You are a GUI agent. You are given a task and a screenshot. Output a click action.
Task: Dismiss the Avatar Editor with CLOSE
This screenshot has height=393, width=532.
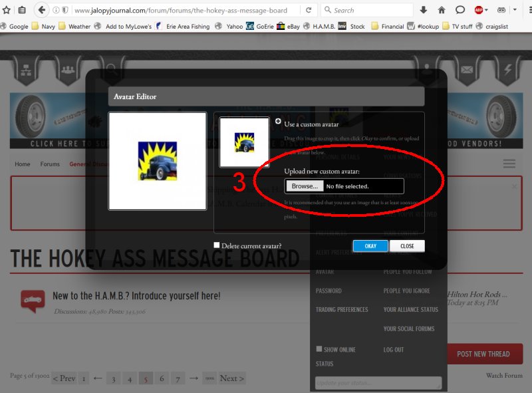click(x=407, y=246)
